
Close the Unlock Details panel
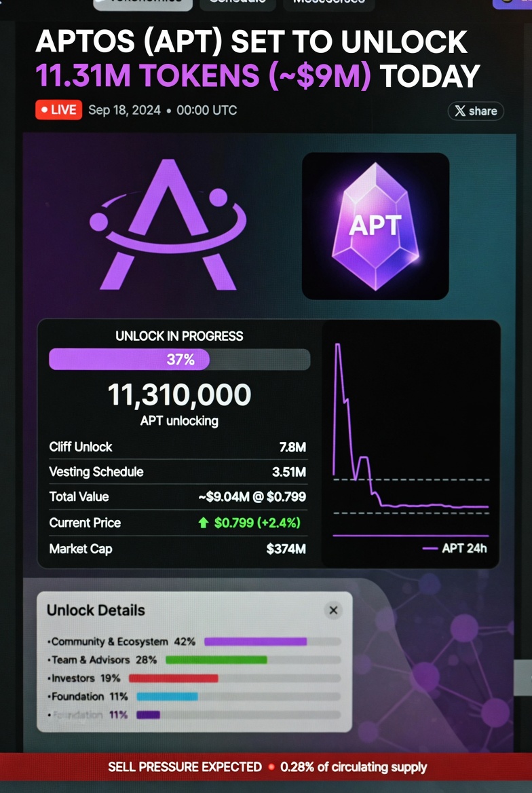tap(333, 610)
